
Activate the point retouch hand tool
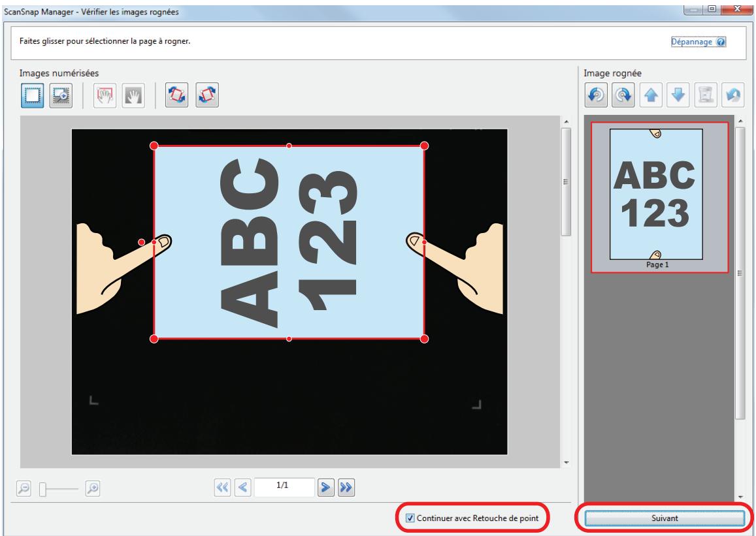[x=105, y=95]
